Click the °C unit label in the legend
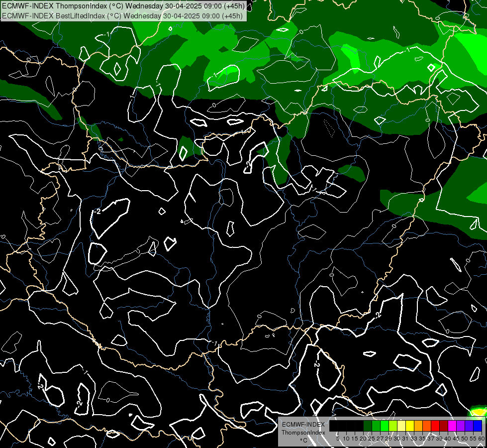487x448 pixels. 304,441
